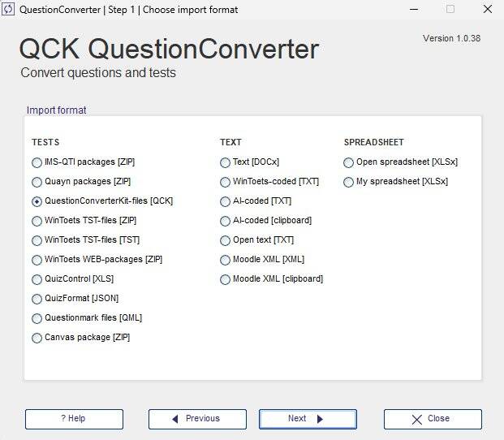504x440 pixels.
Task: Select QuizFormat [JSON] radio button
Action: [37, 299]
